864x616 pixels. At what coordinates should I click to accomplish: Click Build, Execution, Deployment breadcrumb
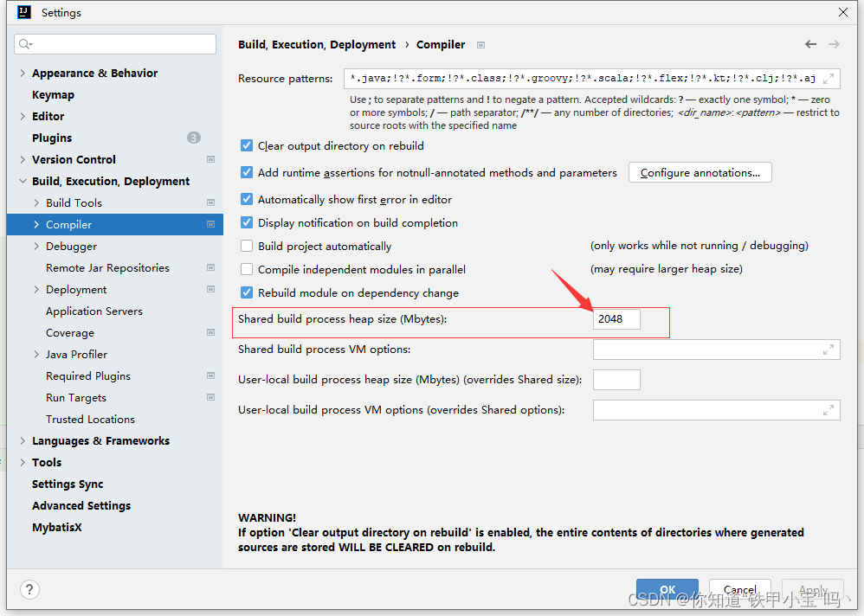pos(317,45)
